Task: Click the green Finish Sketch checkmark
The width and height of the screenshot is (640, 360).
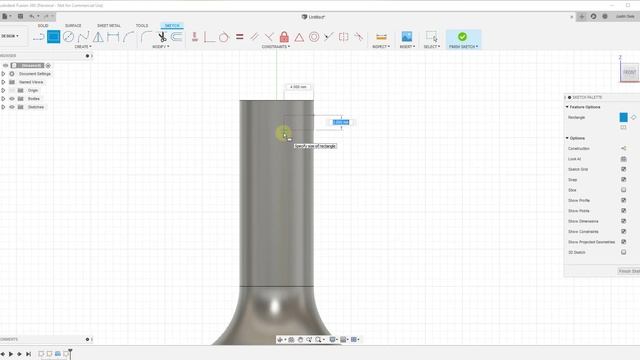Action: click(x=462, y=37)
